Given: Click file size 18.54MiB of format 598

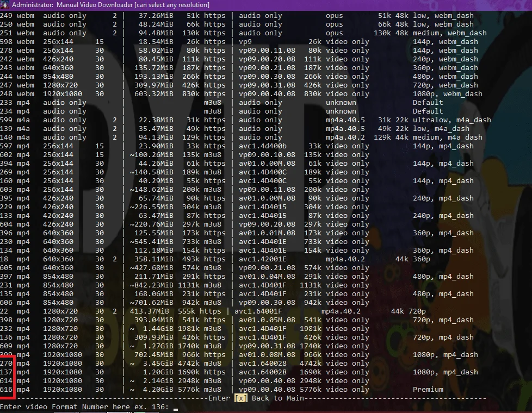Looking at the screenshot, I should pos(156,42).
